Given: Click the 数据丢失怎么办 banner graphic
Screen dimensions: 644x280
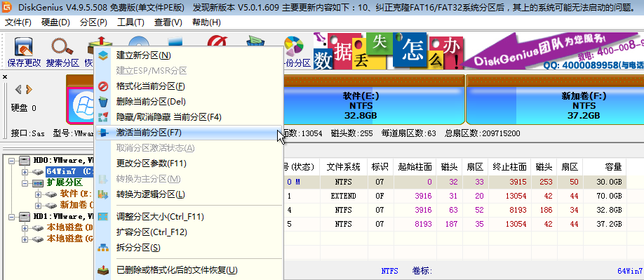Looking at the screenshot, I should pyautogui.click(x=388, y=51).
